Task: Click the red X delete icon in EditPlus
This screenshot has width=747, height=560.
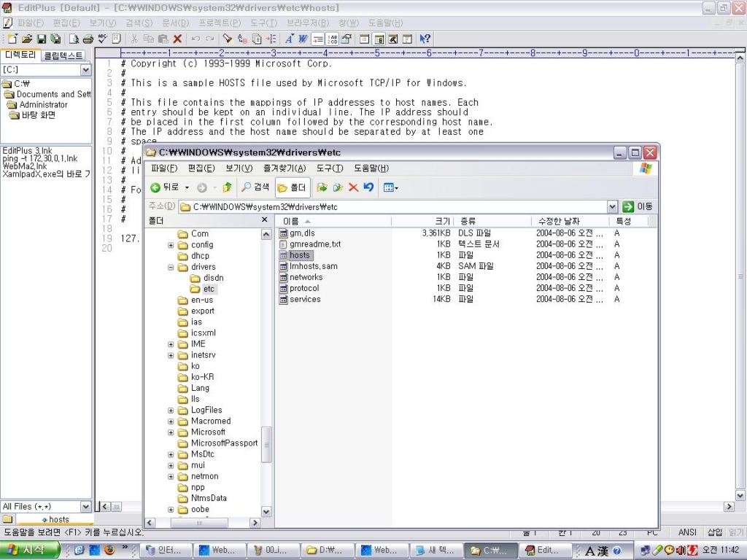Action: click(178, 39)
